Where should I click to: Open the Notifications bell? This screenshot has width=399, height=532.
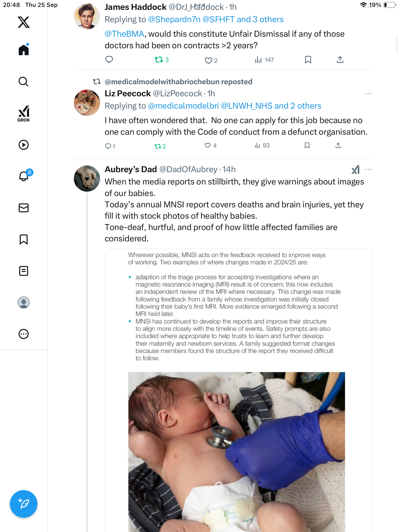click(24, 176)
